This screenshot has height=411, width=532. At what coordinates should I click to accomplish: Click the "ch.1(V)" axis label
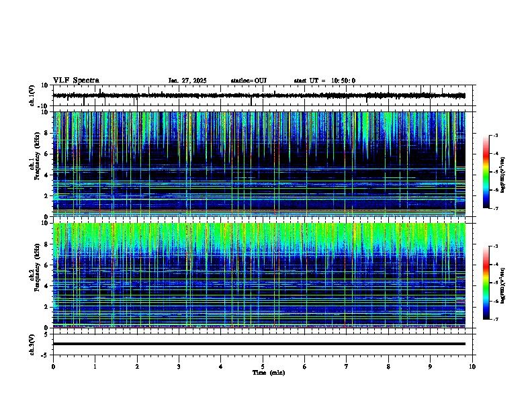pyautogui.click(x=32, y=95)
